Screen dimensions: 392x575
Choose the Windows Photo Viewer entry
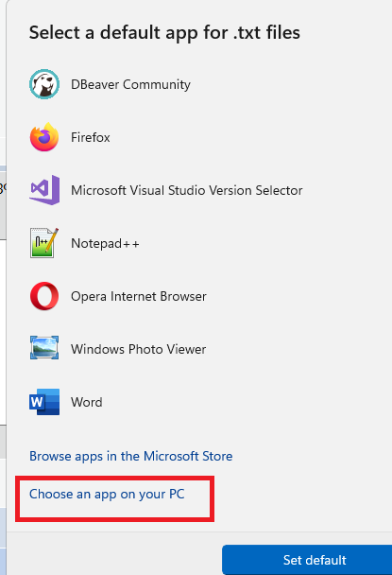pos(138,349)
